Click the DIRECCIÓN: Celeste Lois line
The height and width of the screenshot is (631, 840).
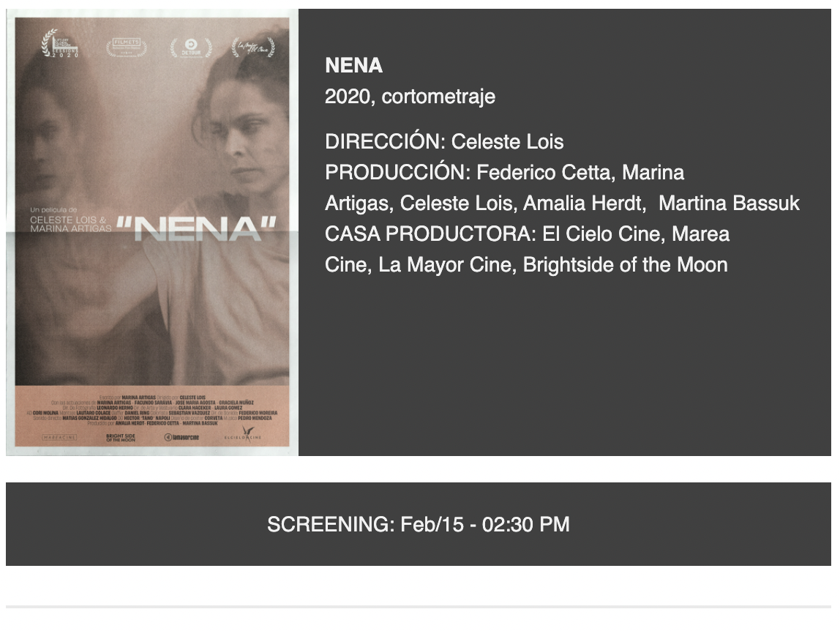444,141
